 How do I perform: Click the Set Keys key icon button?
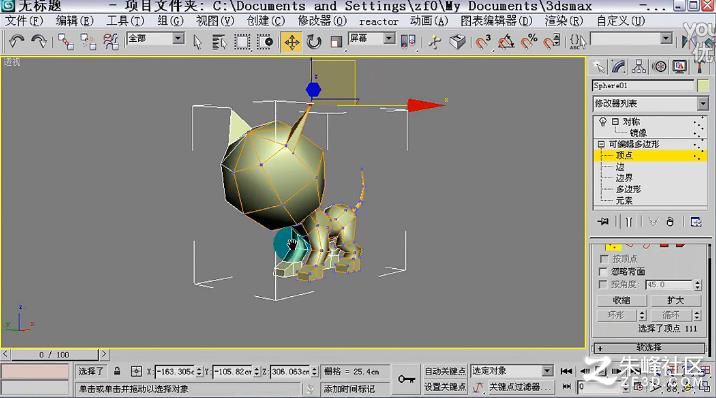coord(406,379)
